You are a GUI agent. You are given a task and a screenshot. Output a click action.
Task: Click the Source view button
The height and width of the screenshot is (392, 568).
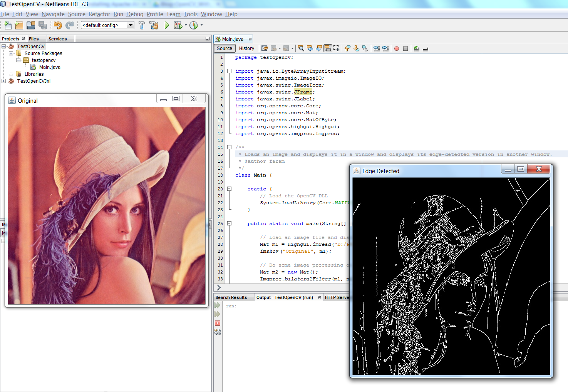point(224,48)
